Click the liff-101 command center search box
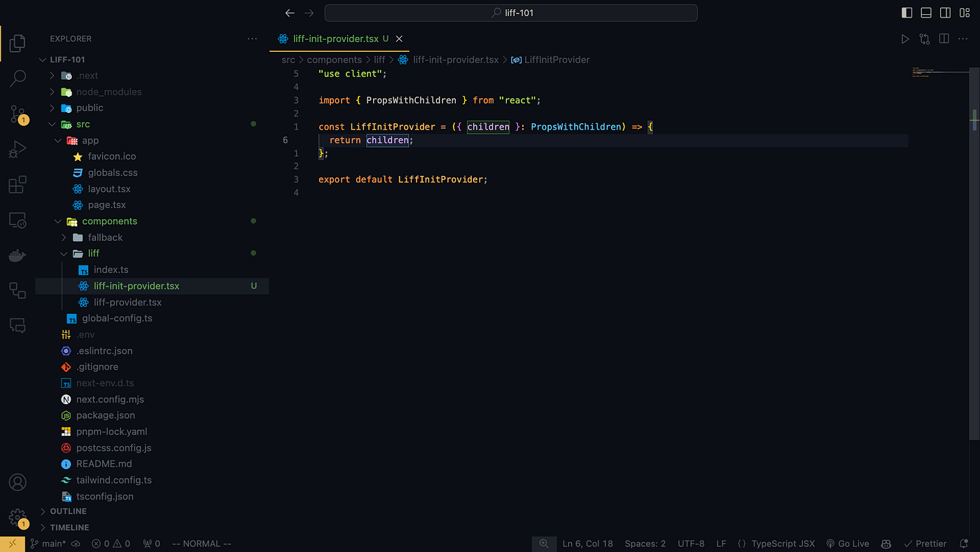Image resolution: width=980 pixels, height=552 pixels. (x=511, y=13)
